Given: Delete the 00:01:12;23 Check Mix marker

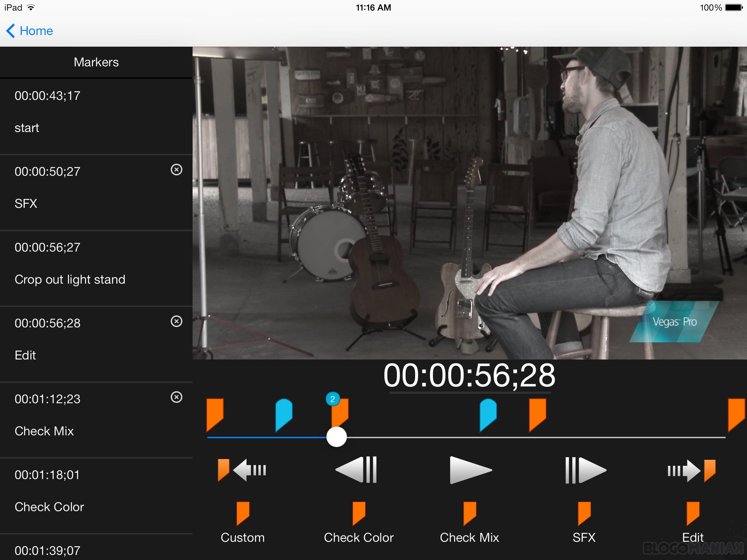Looking at the screenshot, I should coord(177,397).
